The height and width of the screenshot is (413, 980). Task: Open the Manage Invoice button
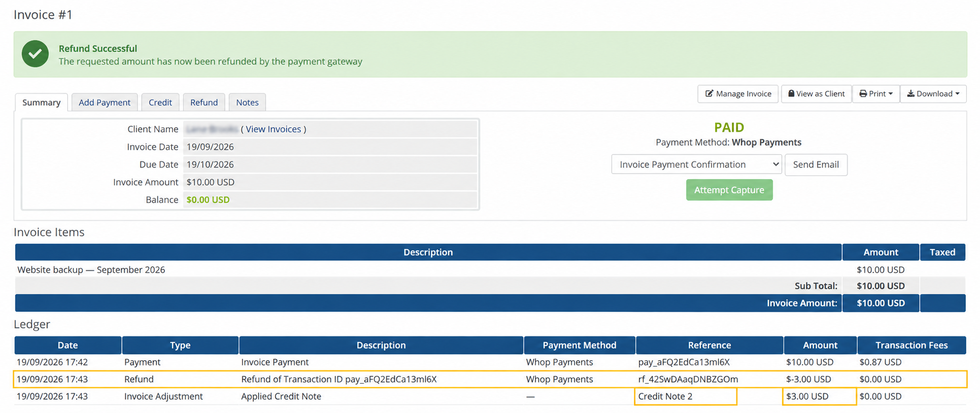[x=738, y=94]
